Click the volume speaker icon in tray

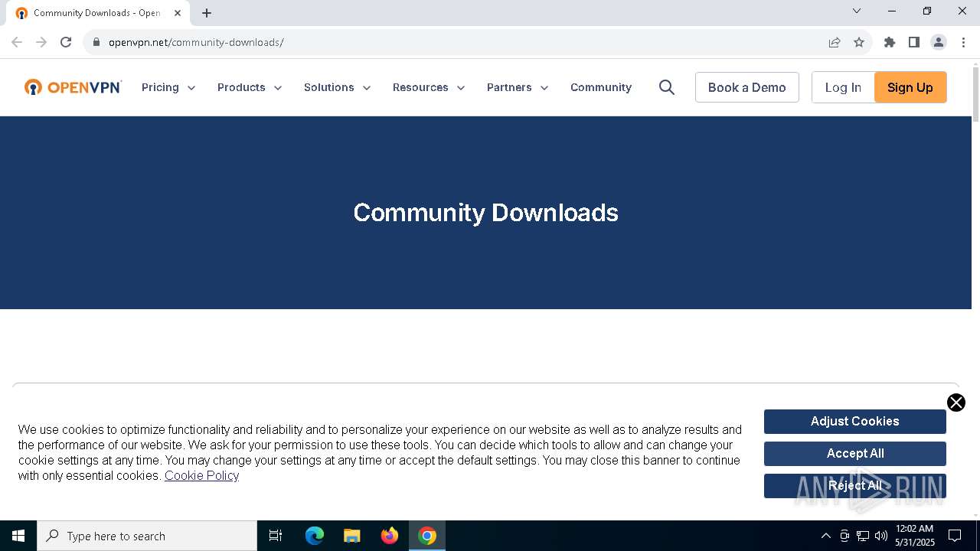coord(881,536)
